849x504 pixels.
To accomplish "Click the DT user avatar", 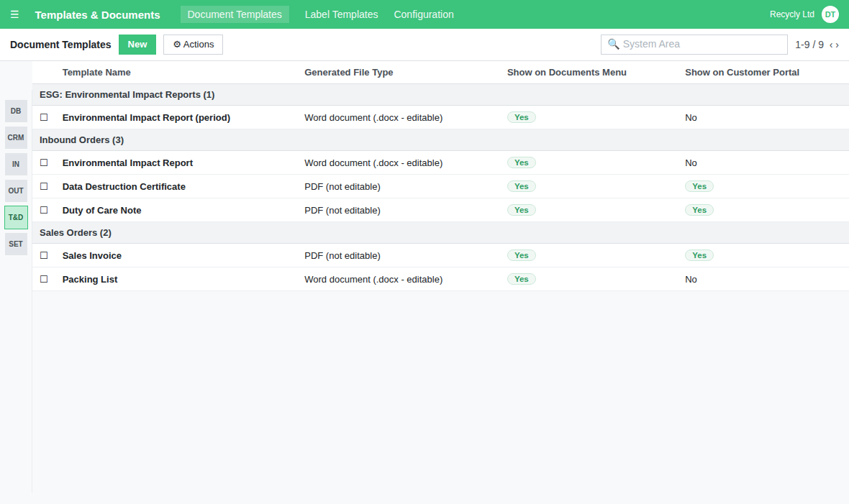I will click(x=830, y=14).
